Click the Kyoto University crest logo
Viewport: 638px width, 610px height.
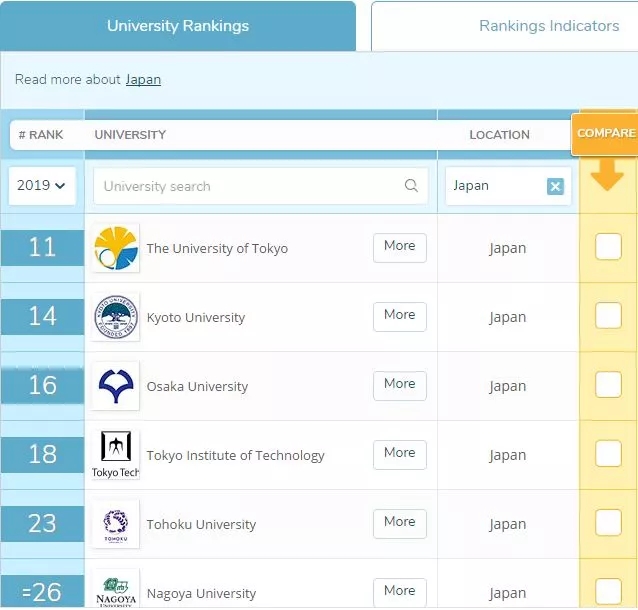[116, 317]
